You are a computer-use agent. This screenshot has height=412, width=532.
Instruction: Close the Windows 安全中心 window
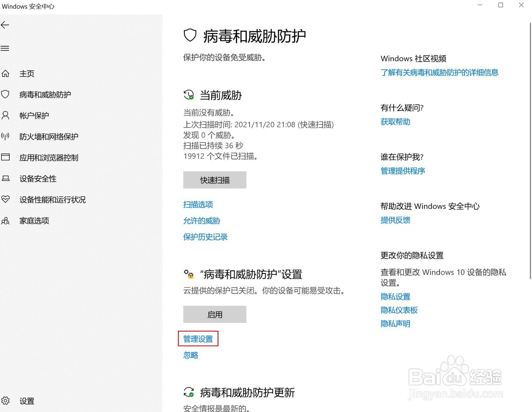coord(521,5)
